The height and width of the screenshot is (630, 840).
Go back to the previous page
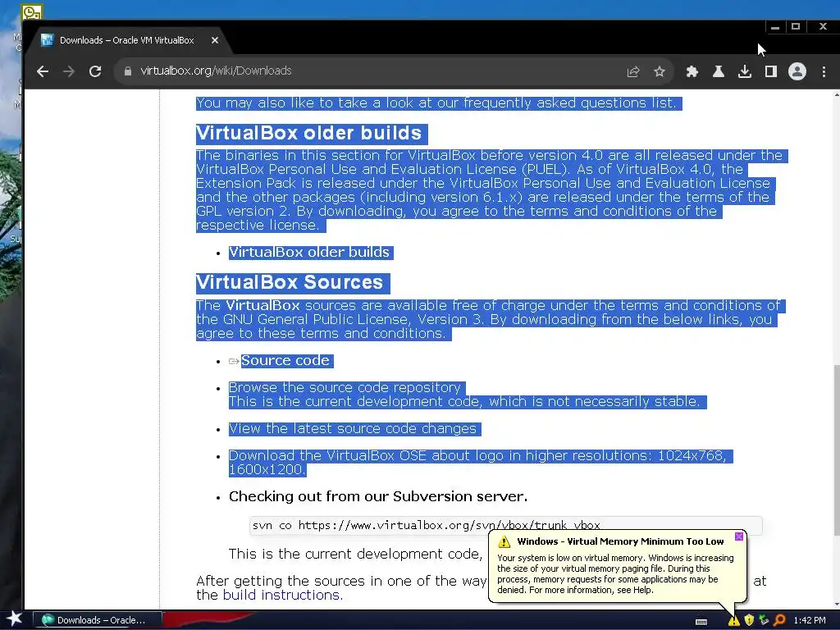(x=43, y=71)
